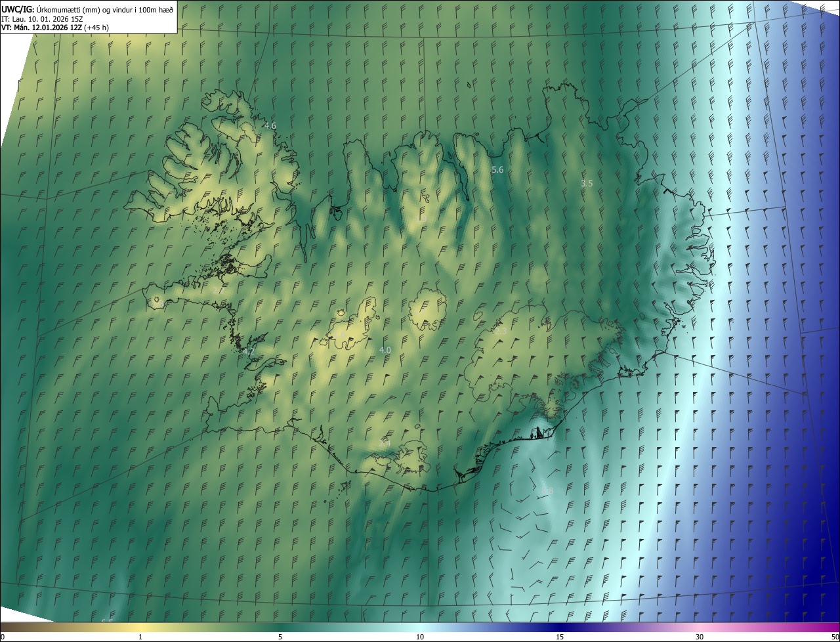Click the 1 tick on color scale
The image size is (840, 642).
tap(140, 637)
